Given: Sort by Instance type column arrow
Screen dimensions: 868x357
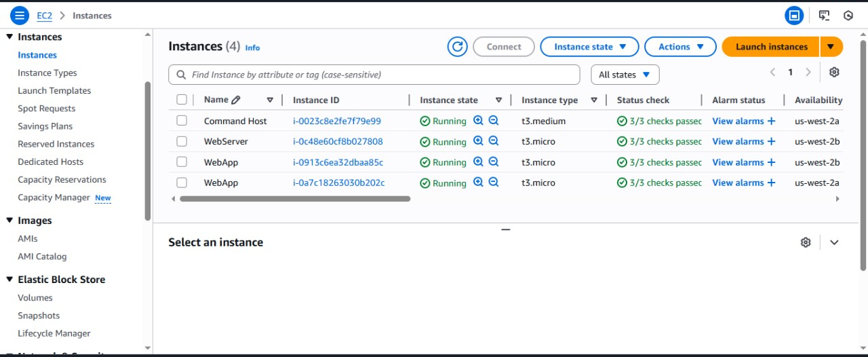Looking at the screenshot, I should 594,100.
